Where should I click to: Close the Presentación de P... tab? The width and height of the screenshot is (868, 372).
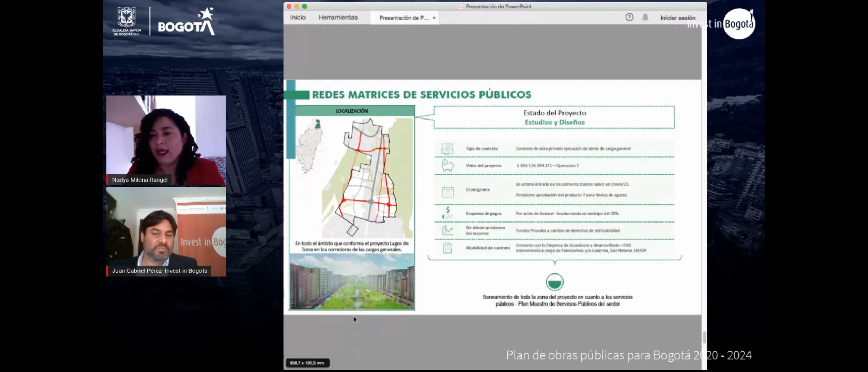tap(434, 18)
